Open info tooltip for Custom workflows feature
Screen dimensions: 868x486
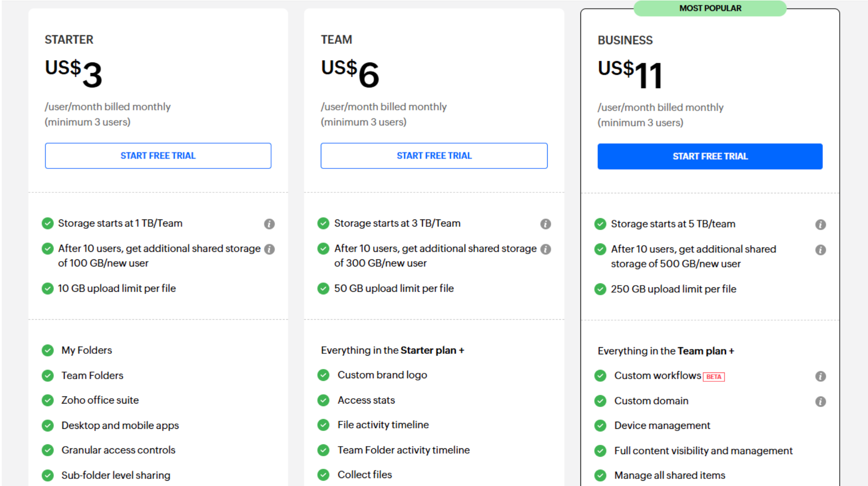tap(820, 376)
